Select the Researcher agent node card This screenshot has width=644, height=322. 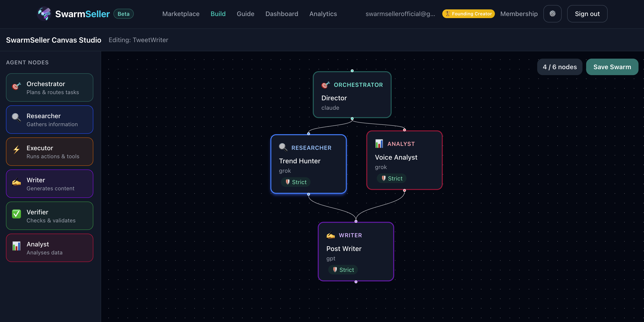tap(49, 120)
